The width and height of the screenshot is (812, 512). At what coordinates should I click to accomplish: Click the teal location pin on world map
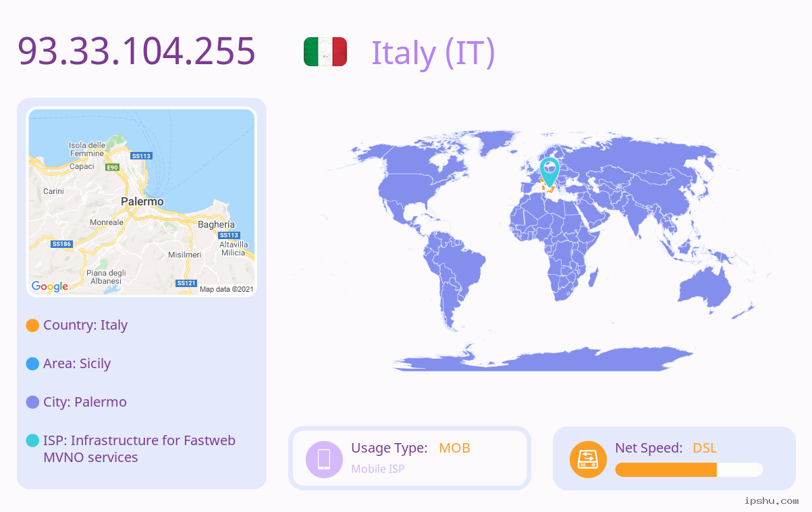tap(550, 172)
